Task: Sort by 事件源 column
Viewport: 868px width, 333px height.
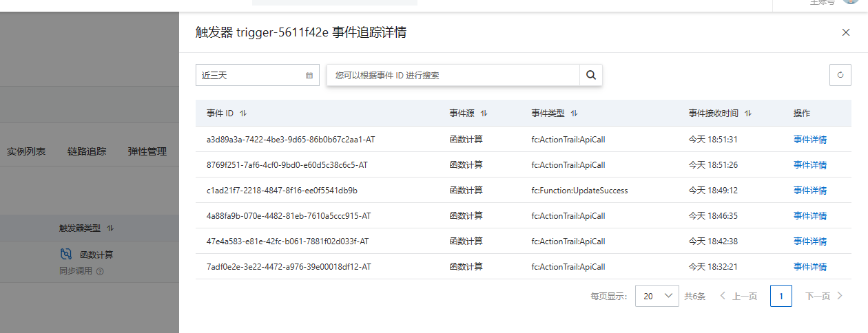Action: 484,114
